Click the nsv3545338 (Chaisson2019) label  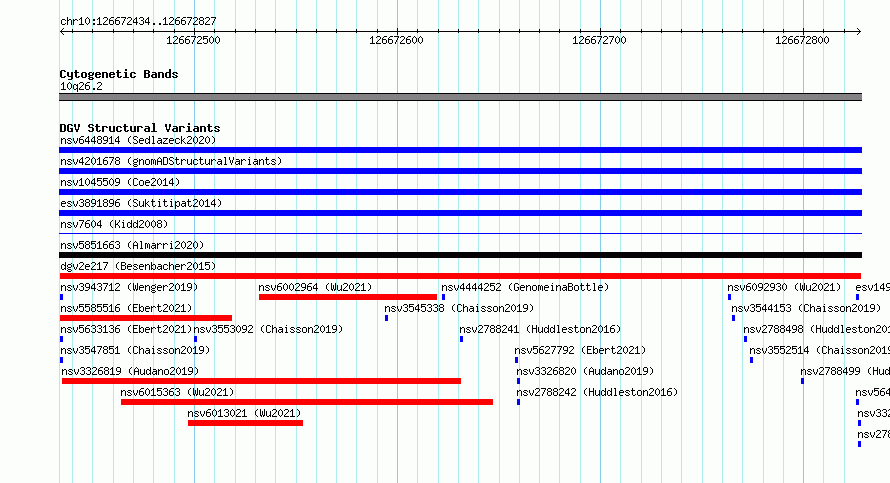[x=459, y=308]
